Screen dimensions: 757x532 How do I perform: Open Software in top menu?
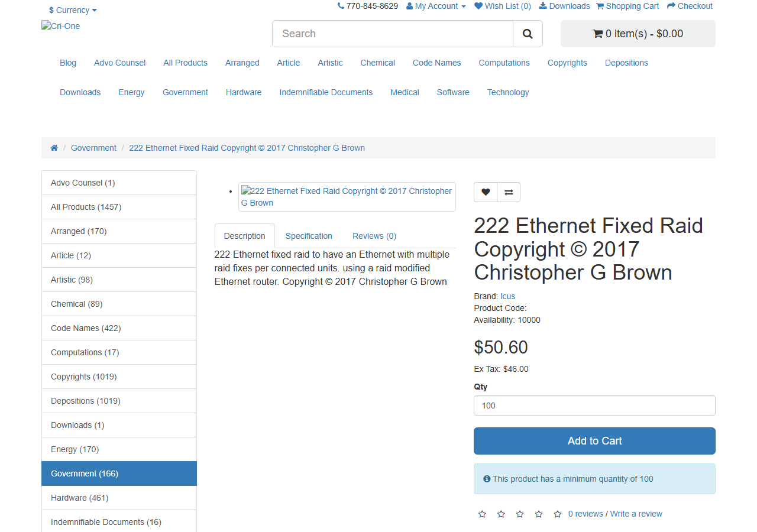(453, 92)
